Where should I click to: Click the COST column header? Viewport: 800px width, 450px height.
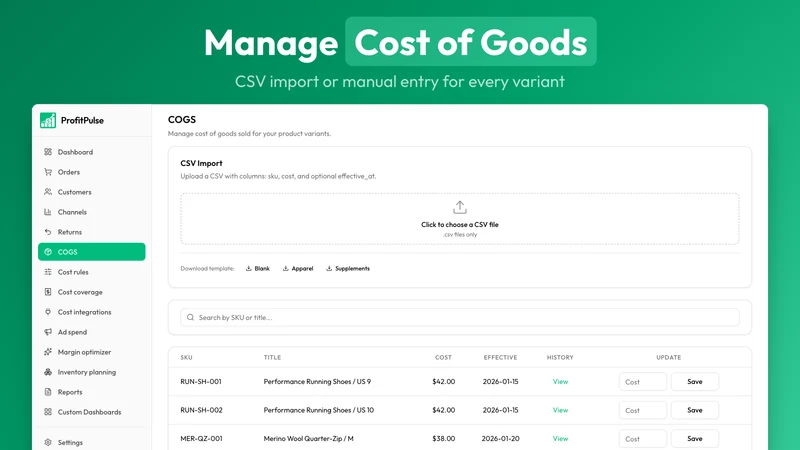click(x=443, y=358)
